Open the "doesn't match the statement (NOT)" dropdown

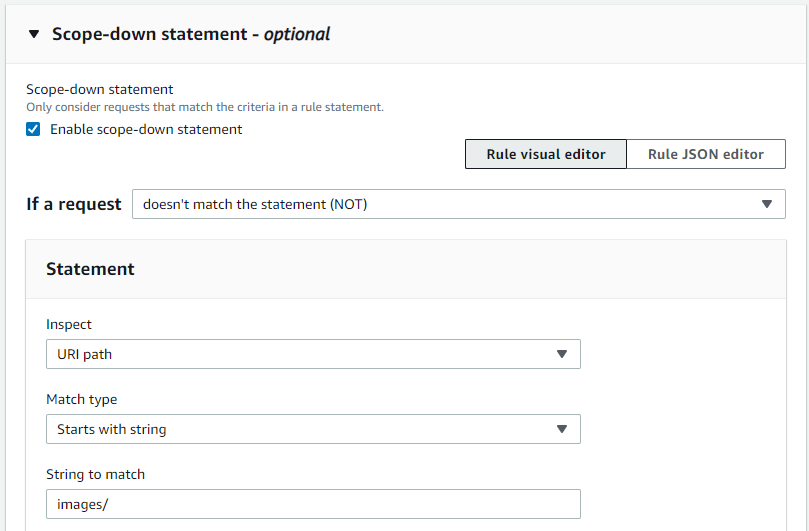coord(458,204)
